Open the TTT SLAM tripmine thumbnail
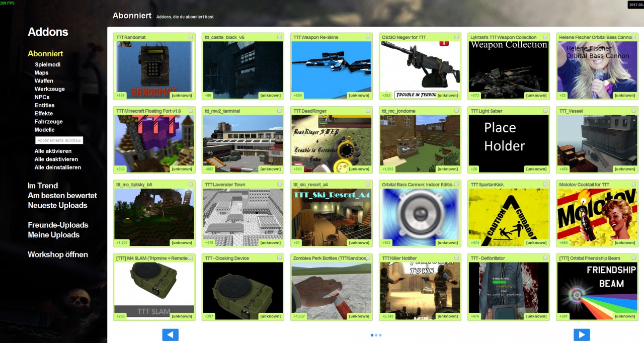The image size is (644, 343). point(154,291)
